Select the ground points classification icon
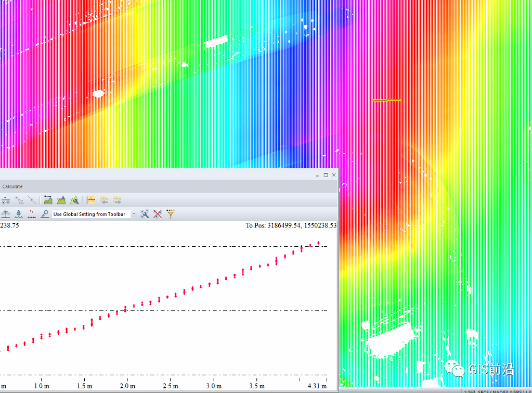 pyautogui.click(x=32, y=214)
